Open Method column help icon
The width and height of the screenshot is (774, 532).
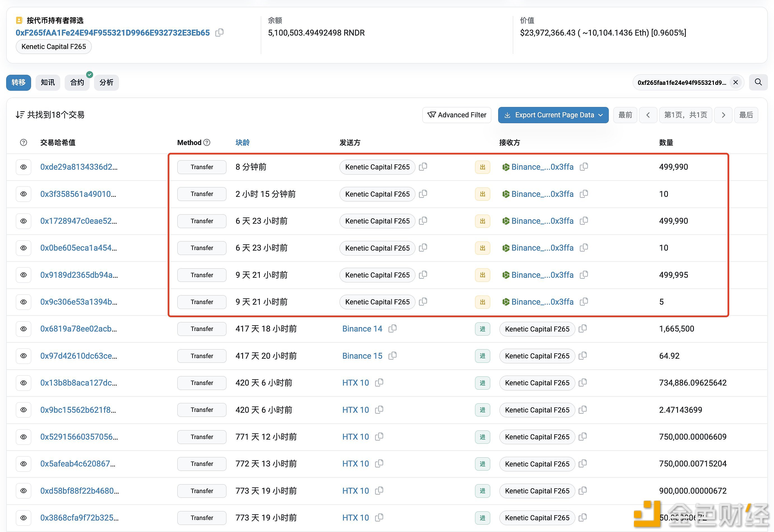pyautogui.click(x=207, y=142)
